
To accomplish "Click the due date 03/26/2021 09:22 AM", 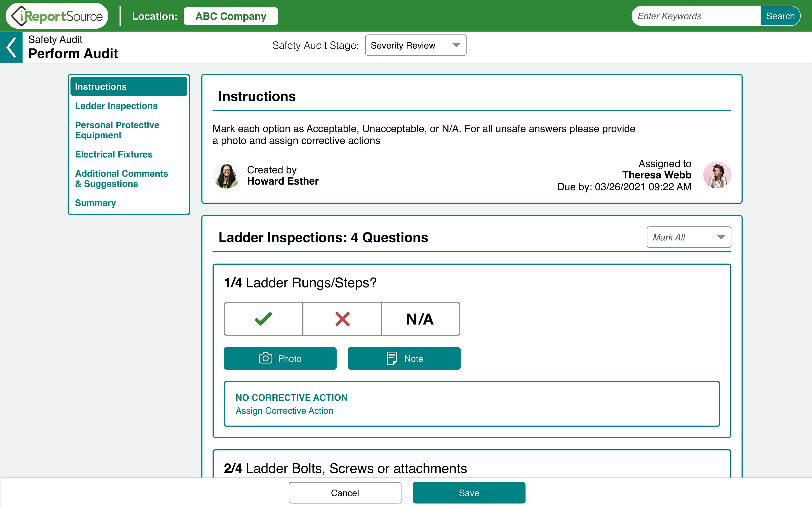I will 643,187.
